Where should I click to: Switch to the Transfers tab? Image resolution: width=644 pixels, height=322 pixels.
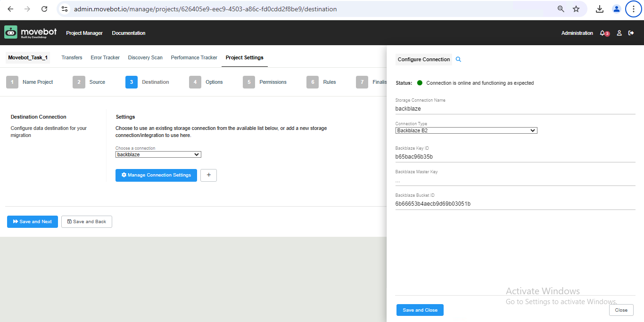(72, 57)
